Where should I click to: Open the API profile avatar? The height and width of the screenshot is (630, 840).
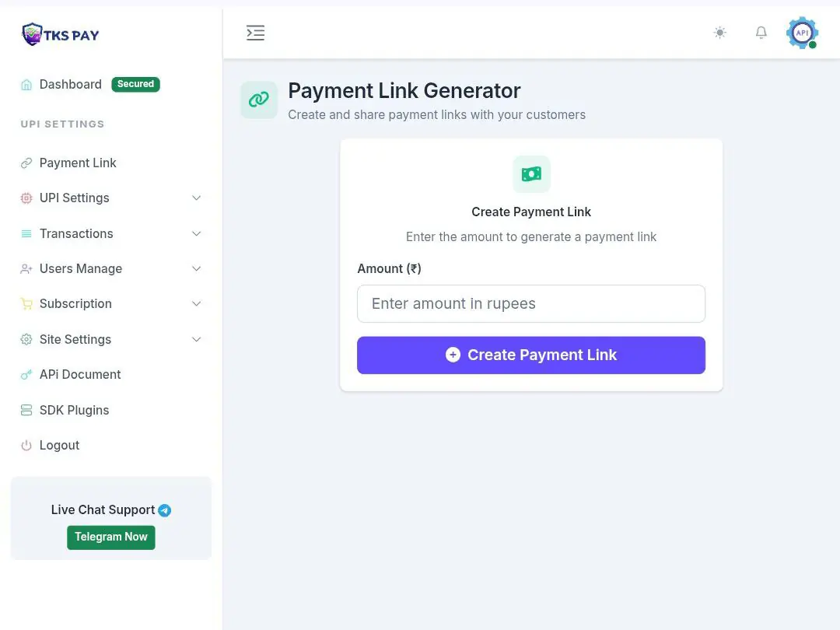click(x=802, y=33)
